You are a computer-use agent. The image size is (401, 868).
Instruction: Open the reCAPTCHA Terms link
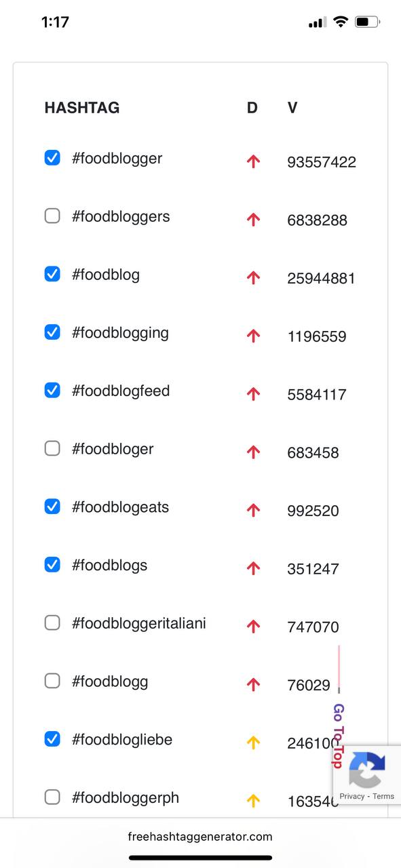pos(383,796)
